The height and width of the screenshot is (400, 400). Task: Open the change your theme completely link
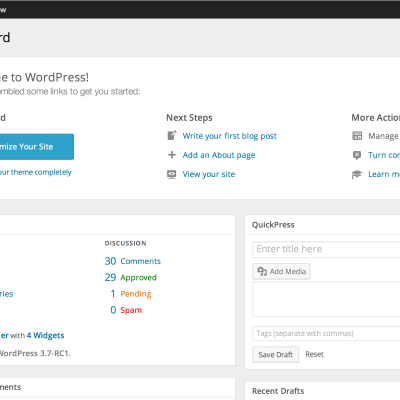tap(35, 172)
